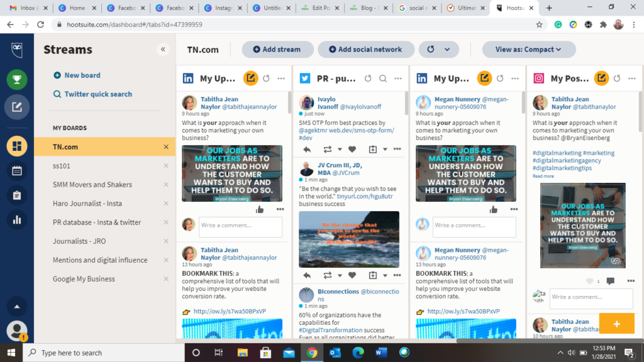
Task: Like Tabitha's post in first LinkedIn stream
Action: click(x=260, y=210)
